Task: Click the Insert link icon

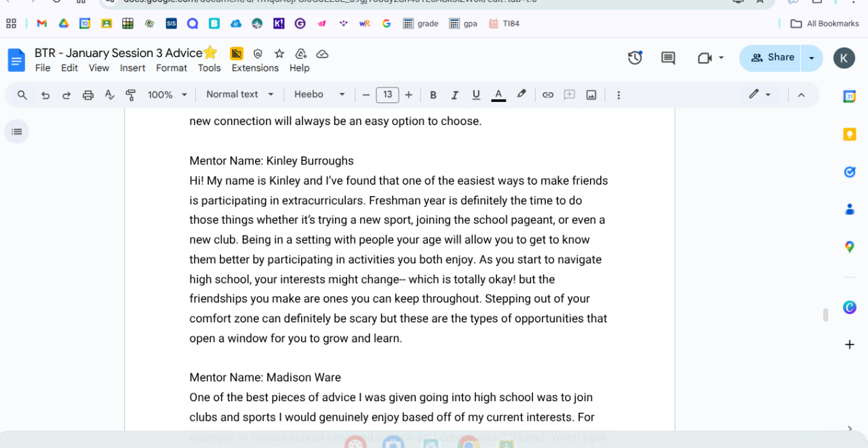Action: point(548,95)
